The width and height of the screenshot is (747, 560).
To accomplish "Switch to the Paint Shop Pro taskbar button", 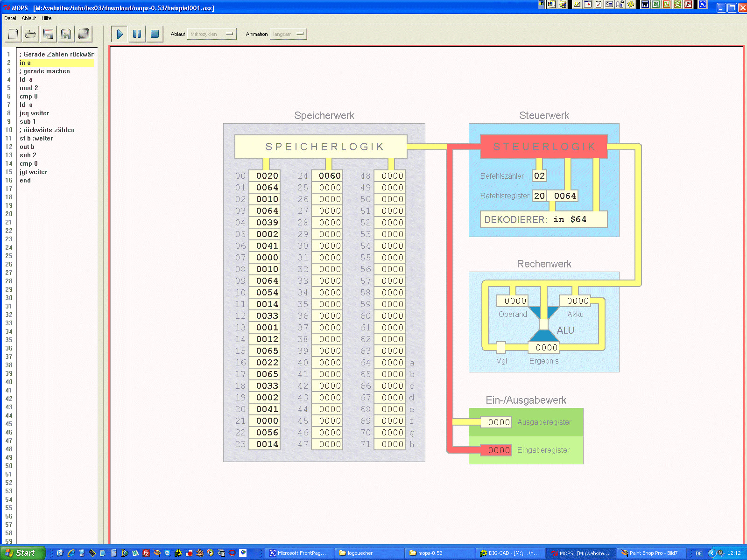I will pos(651,553).
